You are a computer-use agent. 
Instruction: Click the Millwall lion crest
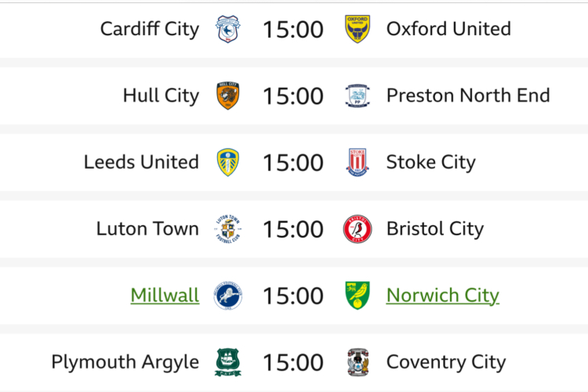[228, 296]
